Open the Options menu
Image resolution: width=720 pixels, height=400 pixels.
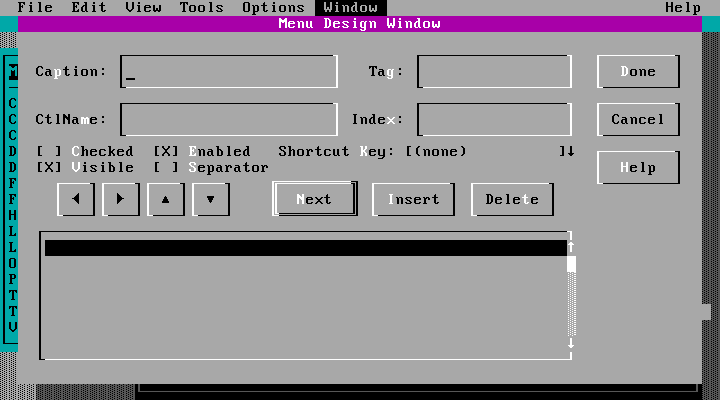pos(273,7)
